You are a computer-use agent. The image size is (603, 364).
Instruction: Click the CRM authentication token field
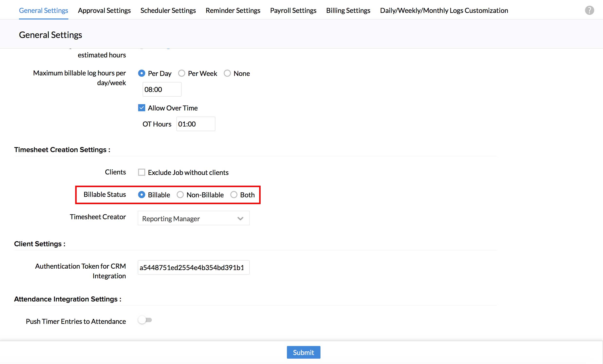point(193,267)
